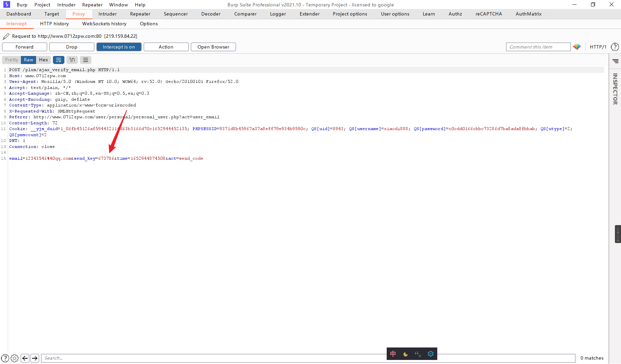Switch to the HTTP history tab

coord(54,24)
